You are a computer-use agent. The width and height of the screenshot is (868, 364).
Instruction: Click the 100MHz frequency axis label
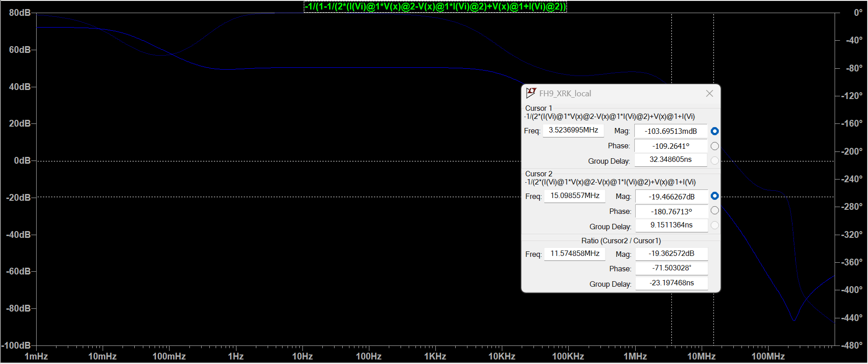[x=768, y=356]
